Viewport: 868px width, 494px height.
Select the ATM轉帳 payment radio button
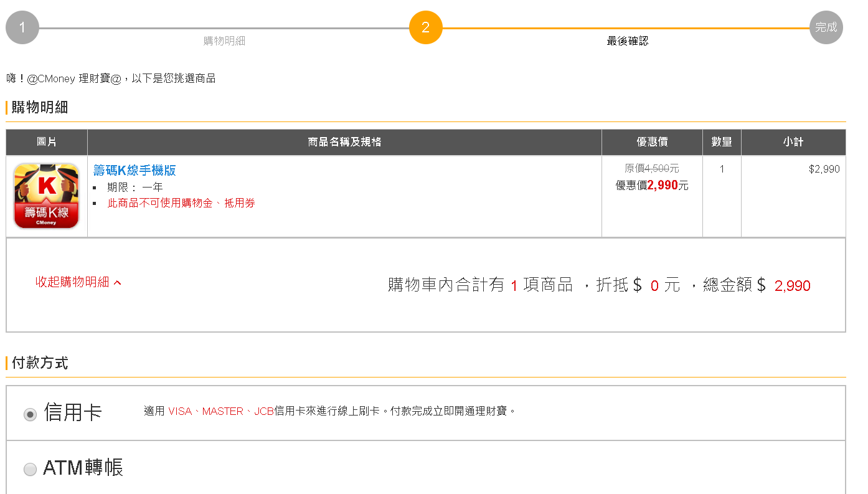[x=30, y=469]
